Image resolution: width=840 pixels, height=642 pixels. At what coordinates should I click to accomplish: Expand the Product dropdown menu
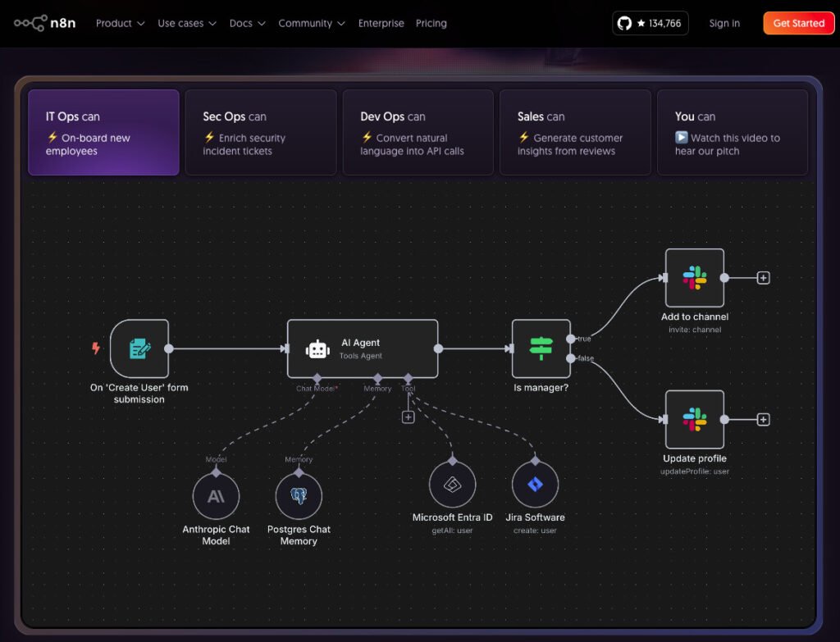(x=120, y=23)
